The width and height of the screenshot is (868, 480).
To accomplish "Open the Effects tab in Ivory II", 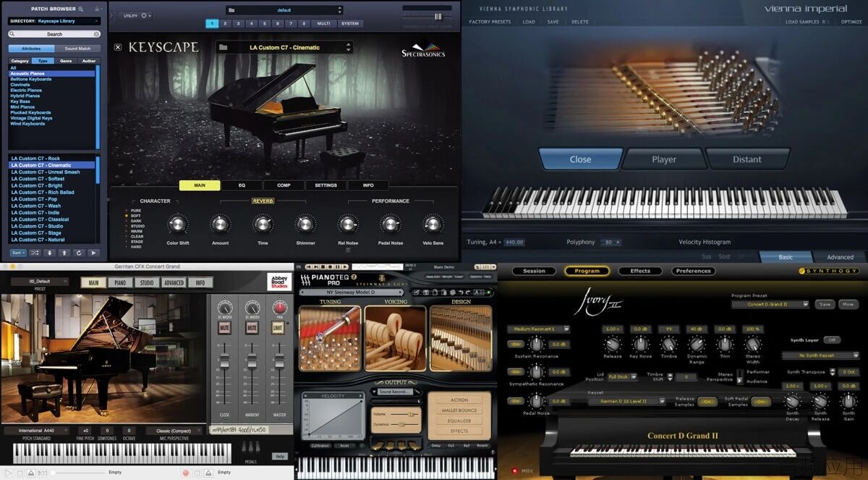I will [x=640, y=271].
